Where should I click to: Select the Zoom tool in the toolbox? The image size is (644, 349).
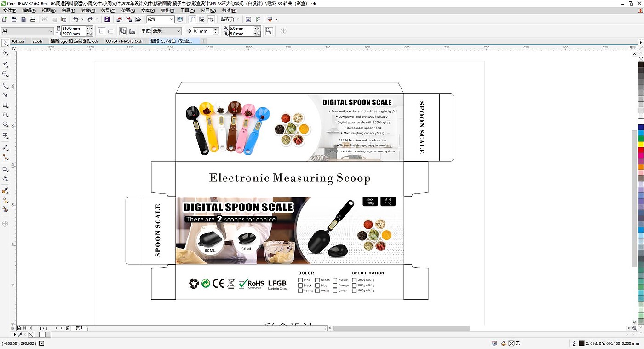6,74
